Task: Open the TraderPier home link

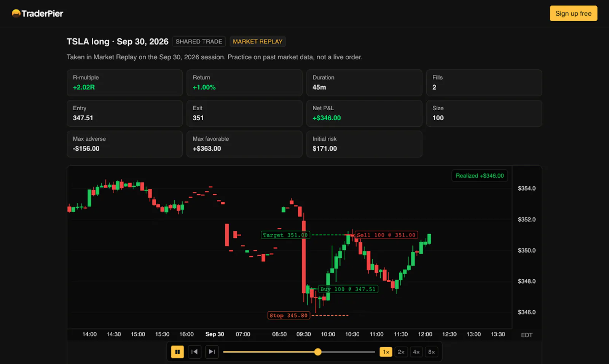Action: click(37, 13)
